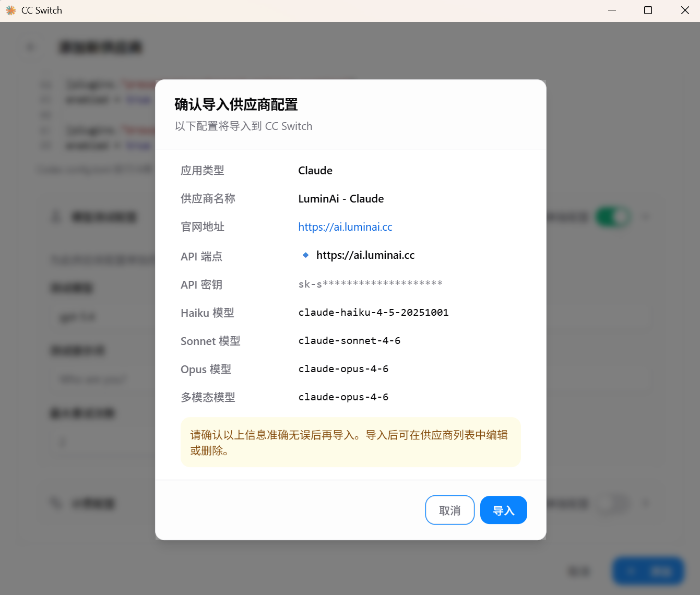Click the CC Switch logo in title bar
The image size is (700, 595).
tap(10, 10)
